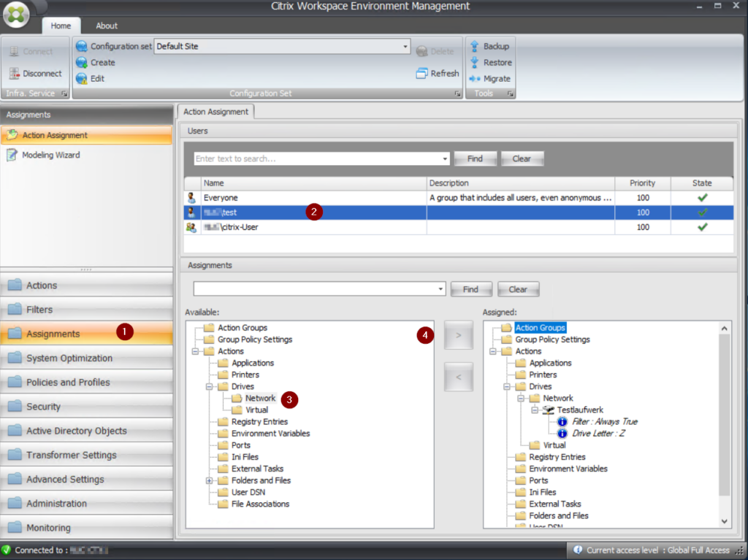This screenshot has height=560, width=748.
Task: Open the Monitoring navigation section
Action: (x=86, y=528)
